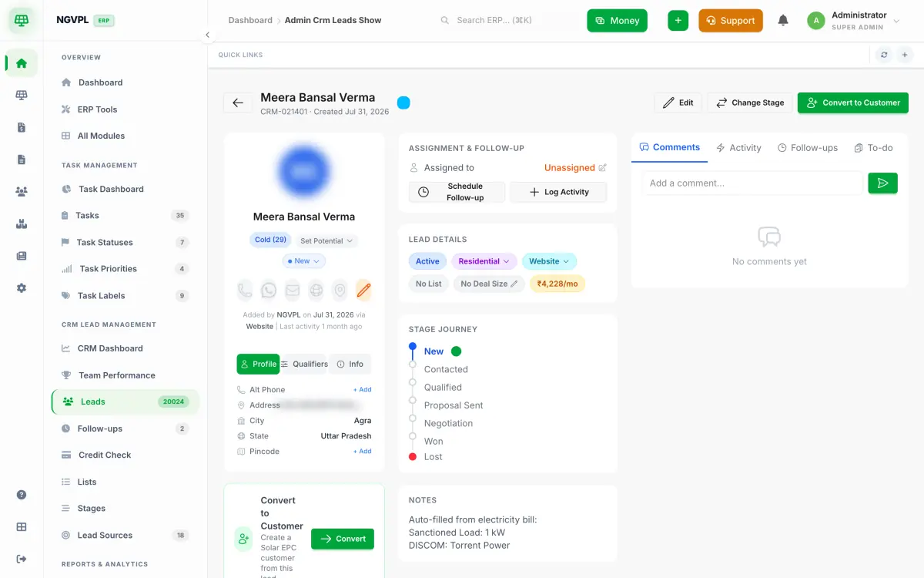Viewport: 924px width, 578px height.
Task: Add a quick link with the plus icon
Action: [x=905, y=55]
